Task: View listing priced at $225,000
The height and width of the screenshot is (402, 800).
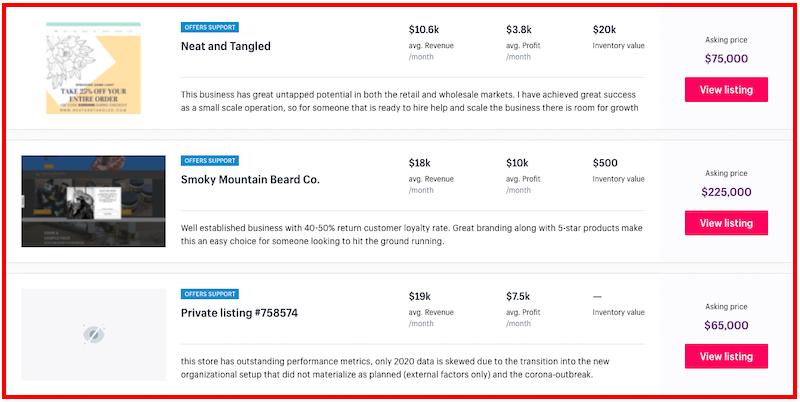Action: pyautogui.click(x=726, y=223)
